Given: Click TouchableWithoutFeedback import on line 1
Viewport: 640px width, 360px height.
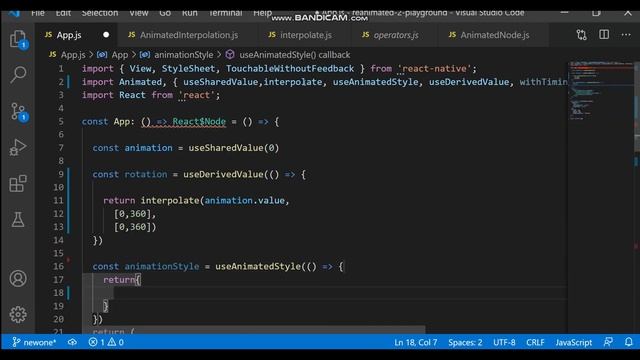Looking at the screenshot, I should point(290,69).
